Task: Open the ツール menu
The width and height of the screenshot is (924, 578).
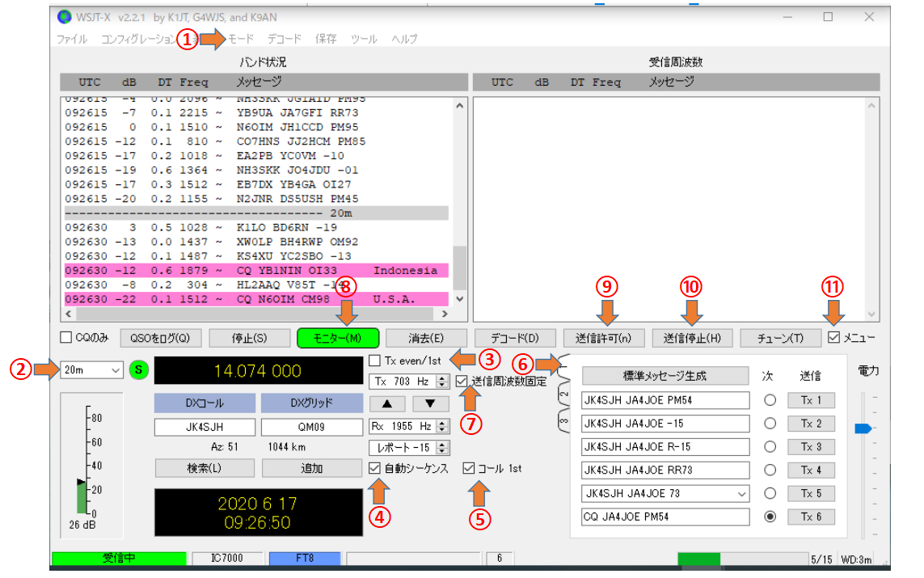Action: (364, 39)
